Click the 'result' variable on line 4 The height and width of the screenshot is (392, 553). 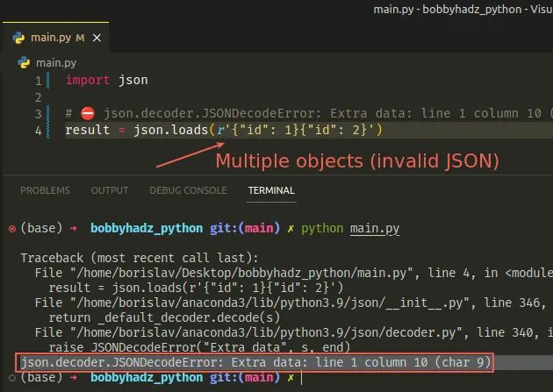pos(88,130)
